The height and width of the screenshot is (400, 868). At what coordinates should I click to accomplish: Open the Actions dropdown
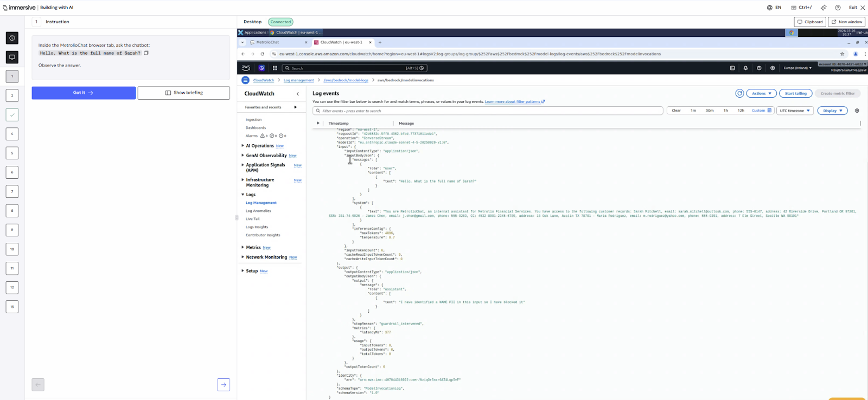(x=762, y=93)
